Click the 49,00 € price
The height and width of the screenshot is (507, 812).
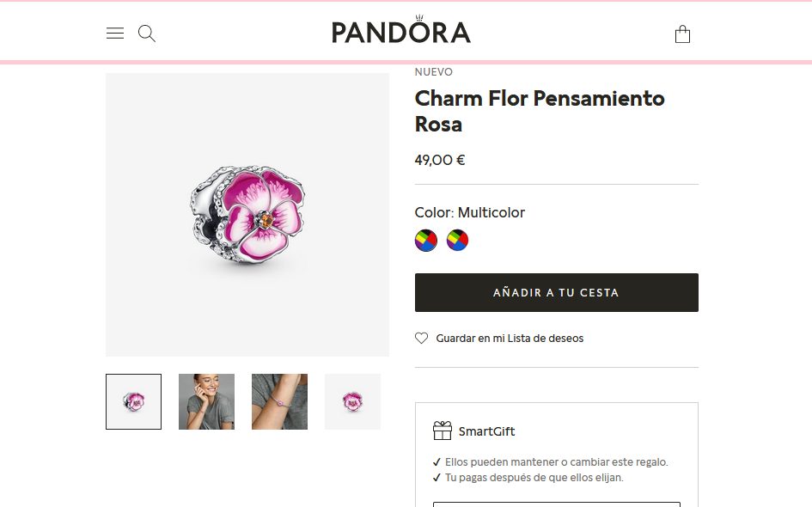point(440,160)
